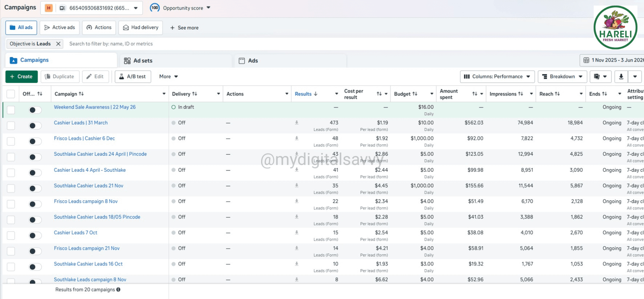644x299 pixels.
Task: Click the green Create button
Action: (x=22, y=77)
